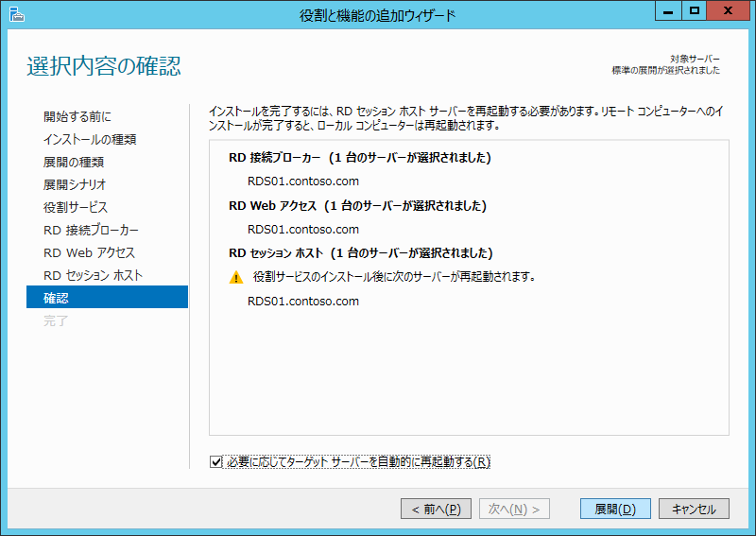This screenshot has width=756, height=536.
Task: Click the yellow warning icon
Action: [236, 278]
